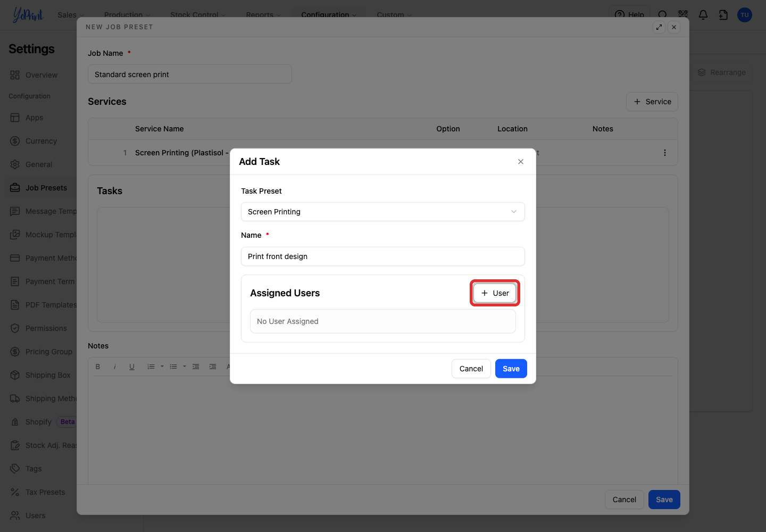Open the Sales menu
The width and height of the screenshot is (766, 532).
click(x=71, y=15)
